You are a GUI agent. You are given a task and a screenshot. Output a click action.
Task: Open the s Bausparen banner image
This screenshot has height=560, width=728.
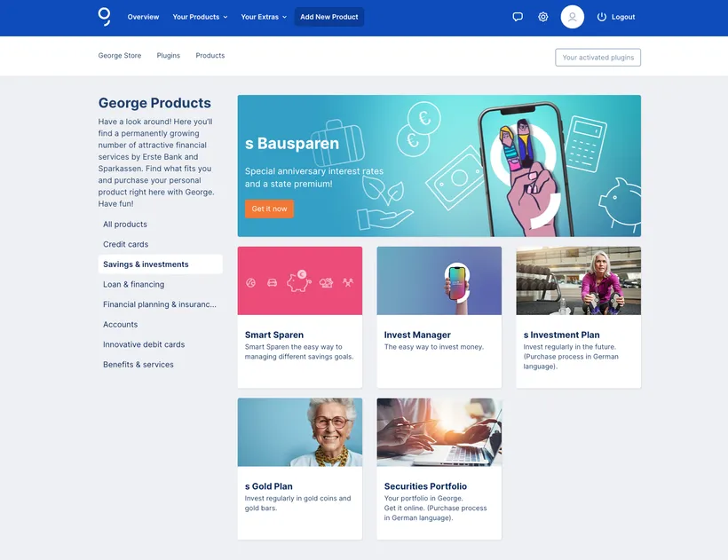coord(439,166)
